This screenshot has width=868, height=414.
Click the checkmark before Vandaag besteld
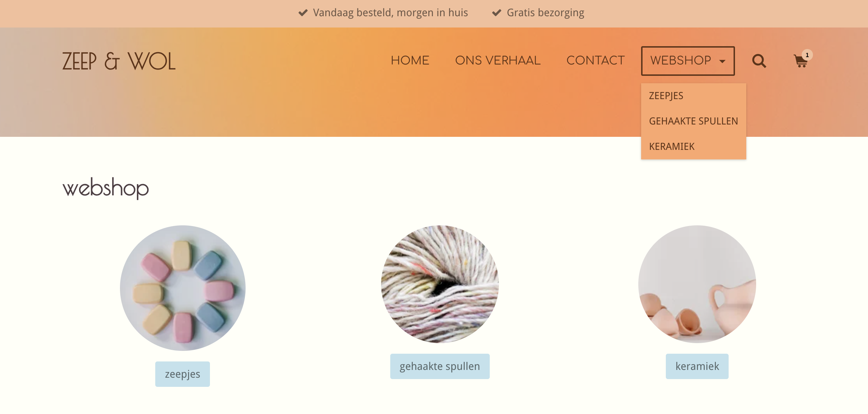[303, 13]
